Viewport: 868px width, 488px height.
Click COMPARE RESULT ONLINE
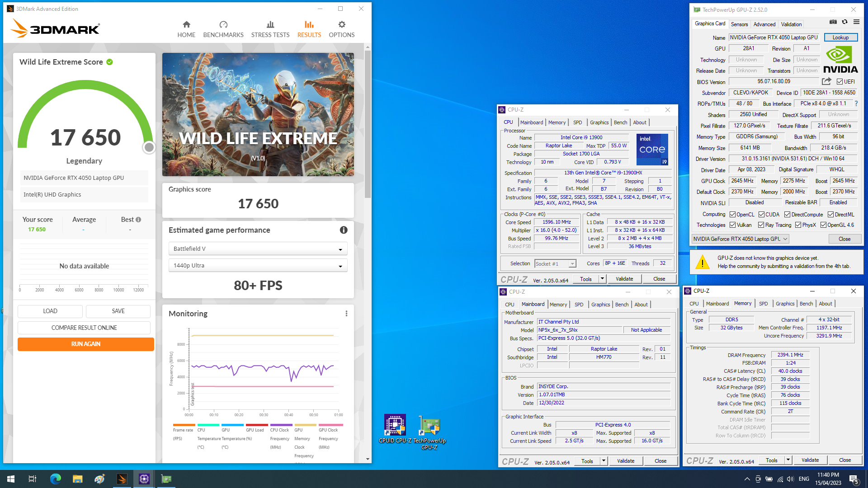(x=84, y=328)
